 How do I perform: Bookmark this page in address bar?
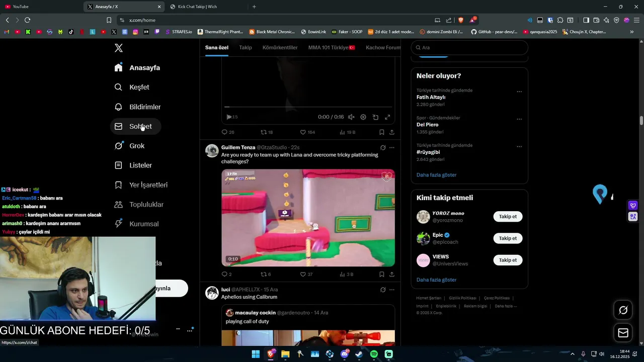point(109,20)
